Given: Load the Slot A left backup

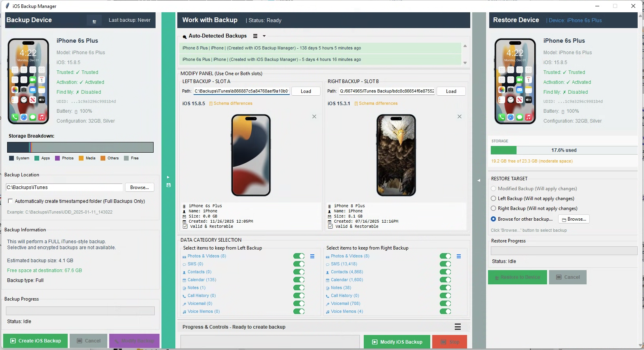Looking at the screenshot, I should pos(306,91).
